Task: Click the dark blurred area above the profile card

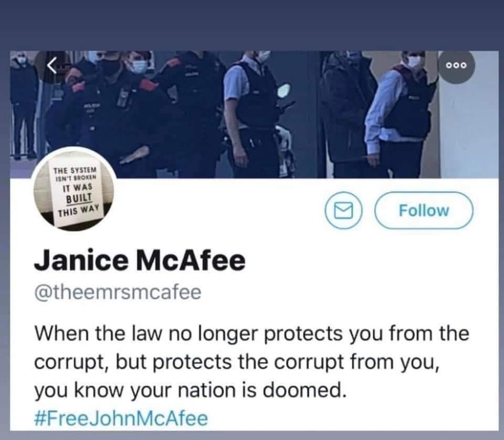Action: tap(252, 25)
